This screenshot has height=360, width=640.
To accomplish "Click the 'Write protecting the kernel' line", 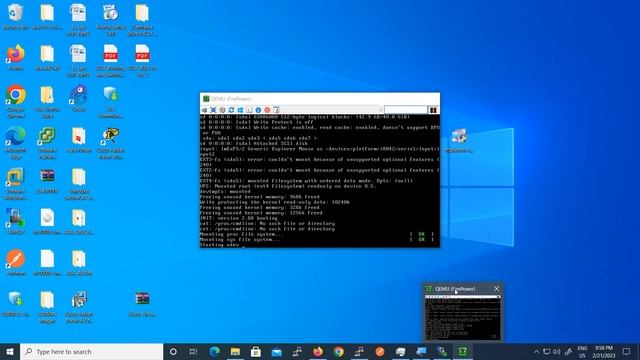I will click(x=274, y=202).
